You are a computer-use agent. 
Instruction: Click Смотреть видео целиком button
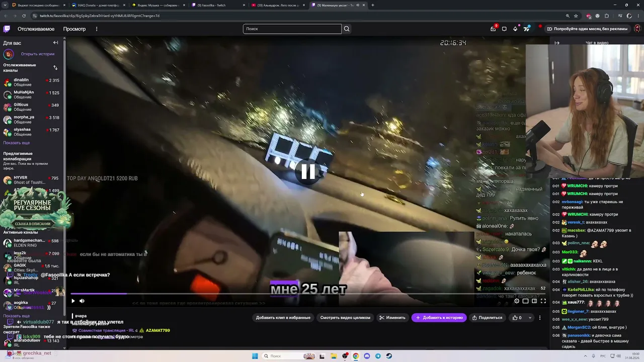(x=345, y=318)
